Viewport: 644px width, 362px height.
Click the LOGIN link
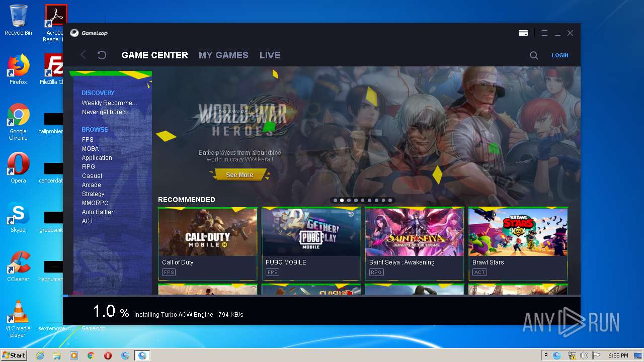click(559, 55)
